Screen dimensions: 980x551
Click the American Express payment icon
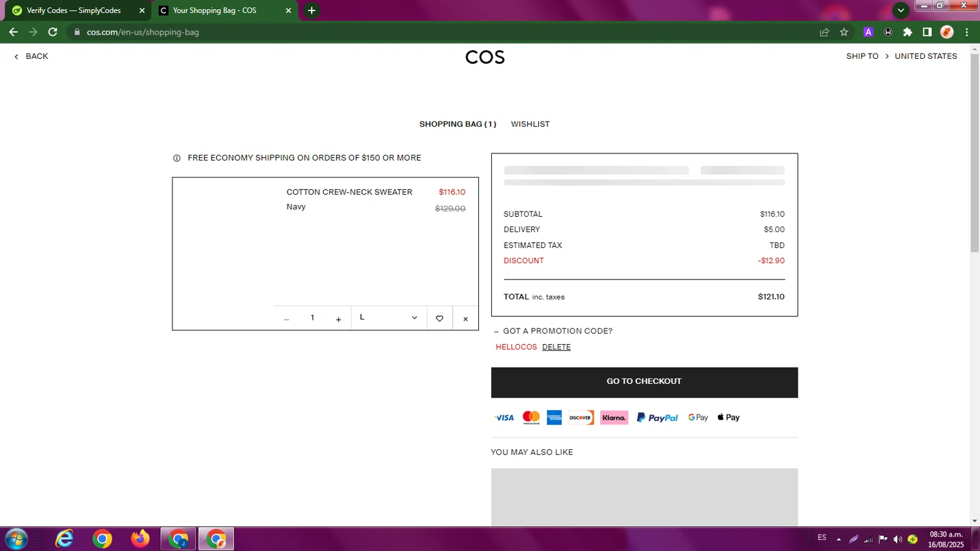click(554, 418)
